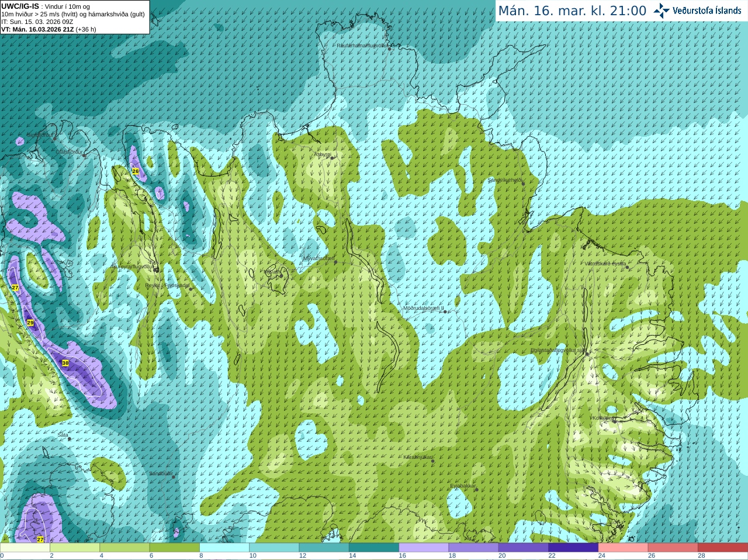Viewport: 748px width, 560px height.
Task: Click the Kollaleira station label
Action: pos(602,418)
